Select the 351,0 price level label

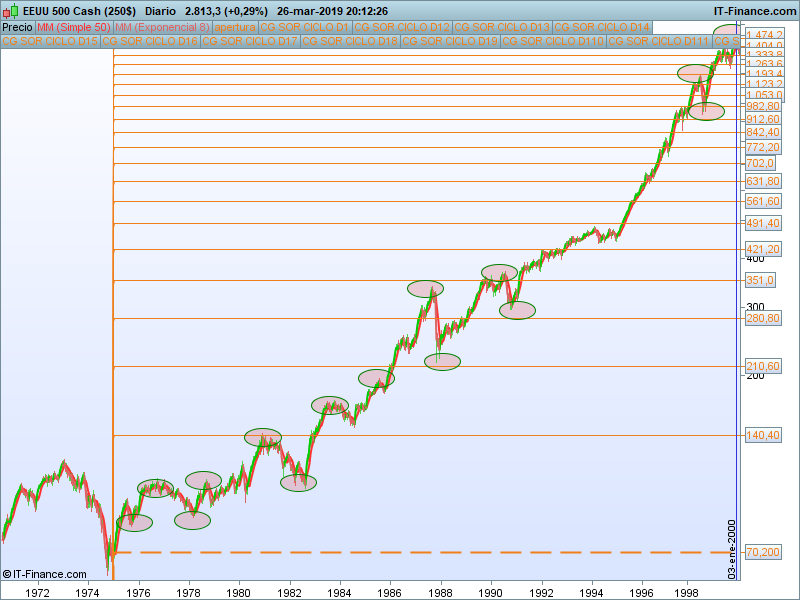click(x=760, y=280)
